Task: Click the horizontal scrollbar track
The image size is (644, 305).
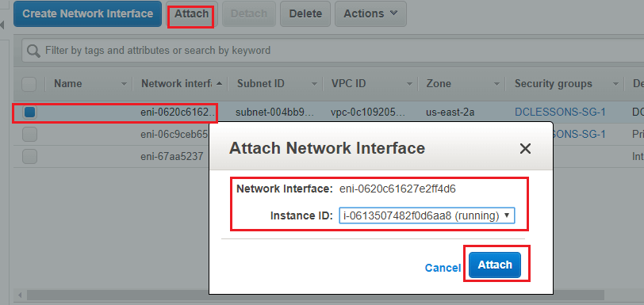Action: click(x=316, y=295)
